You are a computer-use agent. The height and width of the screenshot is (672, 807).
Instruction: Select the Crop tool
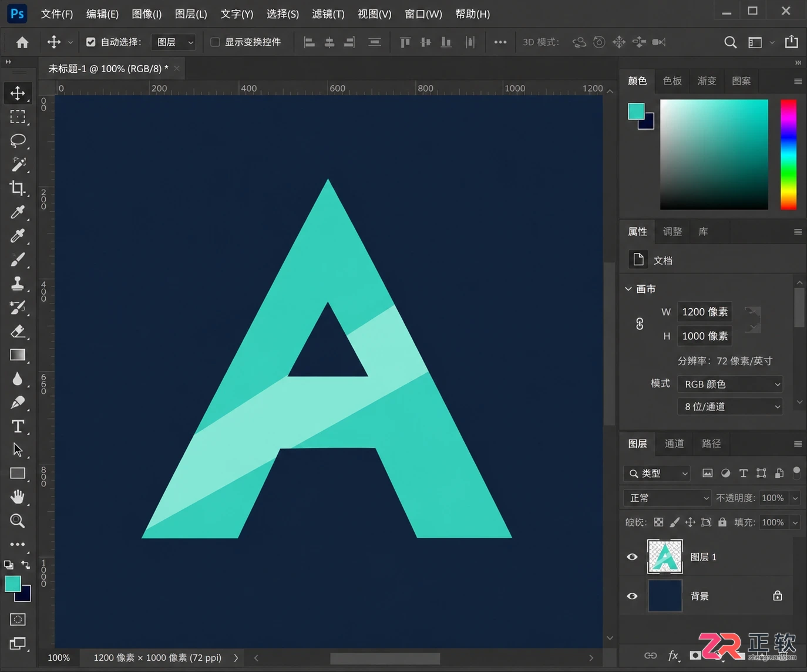(18, 188)
